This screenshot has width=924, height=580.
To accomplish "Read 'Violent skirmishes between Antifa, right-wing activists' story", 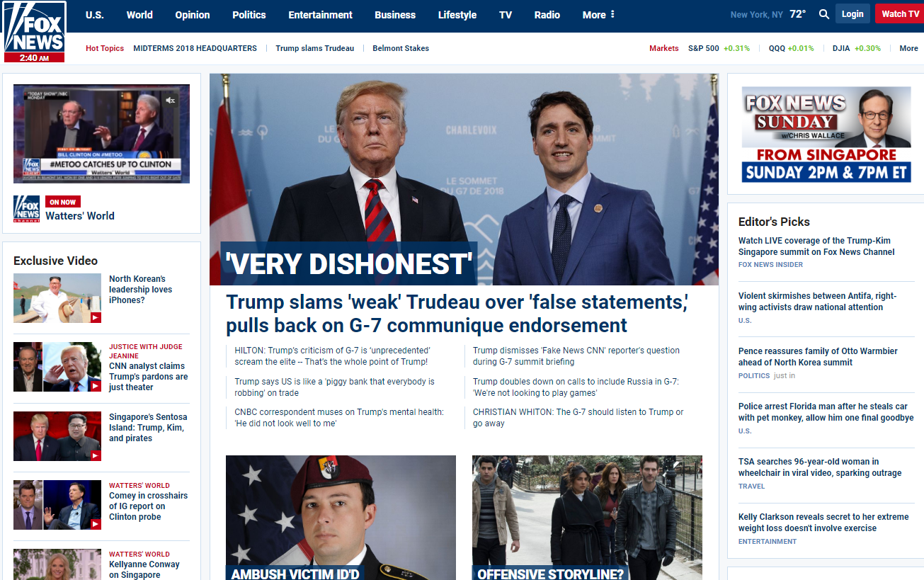I will point(817,302).
